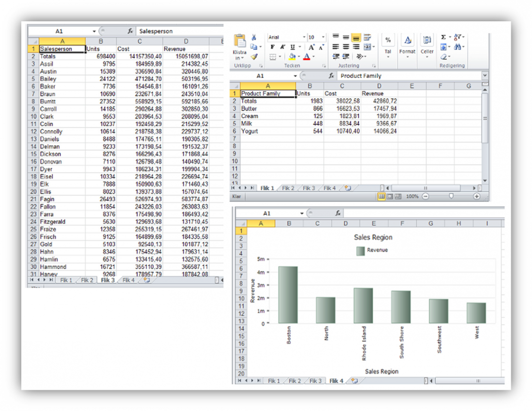Click the Increase Font Size icon

click(x=311, y=47)
